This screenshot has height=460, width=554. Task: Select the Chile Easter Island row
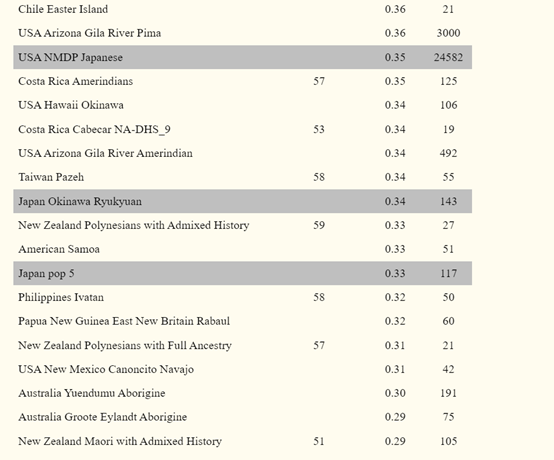(243, 9)
